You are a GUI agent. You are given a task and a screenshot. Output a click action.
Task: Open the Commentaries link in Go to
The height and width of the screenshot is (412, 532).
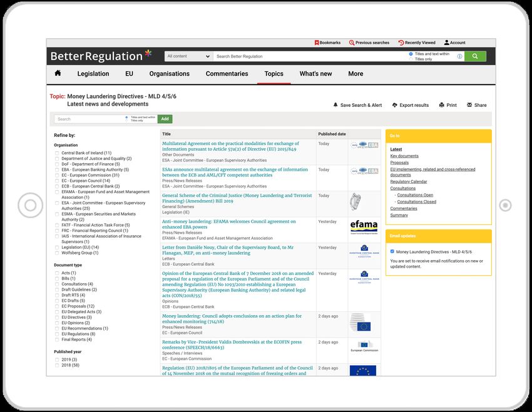tap(404, 209)
